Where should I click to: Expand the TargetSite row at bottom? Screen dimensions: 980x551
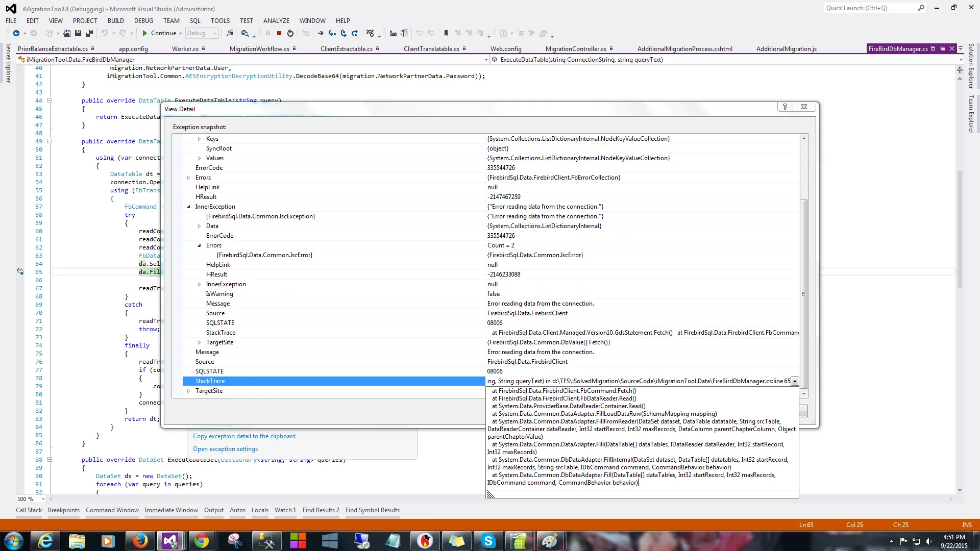click(188, 391)
